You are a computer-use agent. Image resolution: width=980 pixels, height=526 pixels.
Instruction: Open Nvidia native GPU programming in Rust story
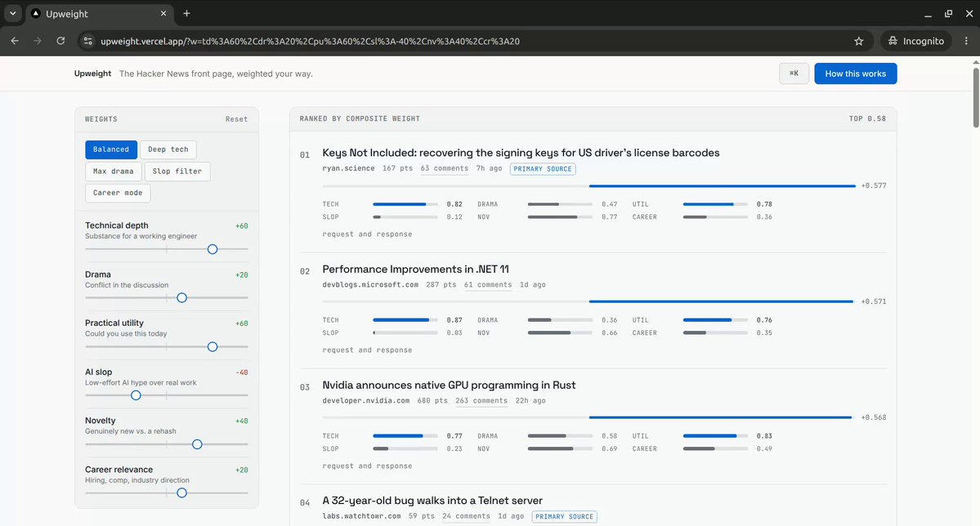pyautogui.click(x=449, y=386)
